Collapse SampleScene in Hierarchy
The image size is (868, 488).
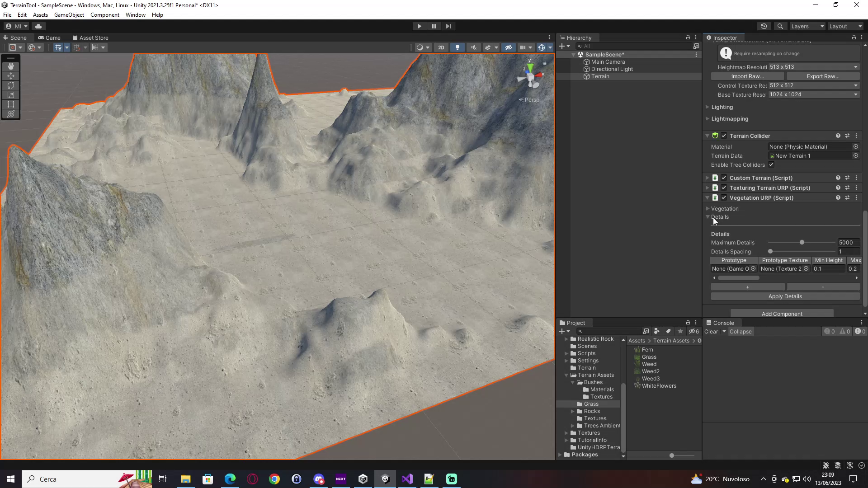[573, 55]
